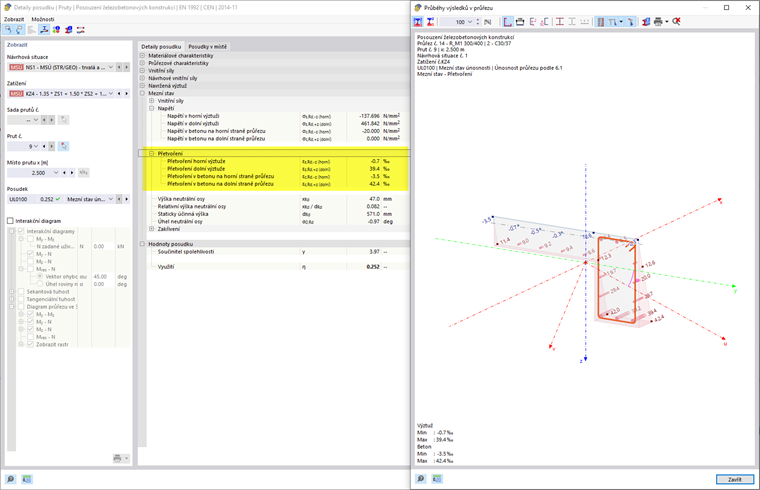
Task: Toggle the reinforcement bars icon in results toolbar
Action: coord(601,21)
